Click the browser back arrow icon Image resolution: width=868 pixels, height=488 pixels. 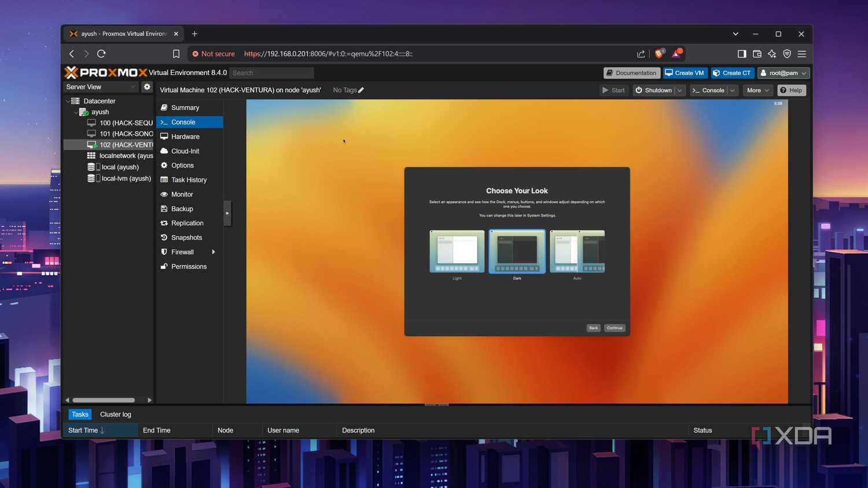click(x=72, y=54)
